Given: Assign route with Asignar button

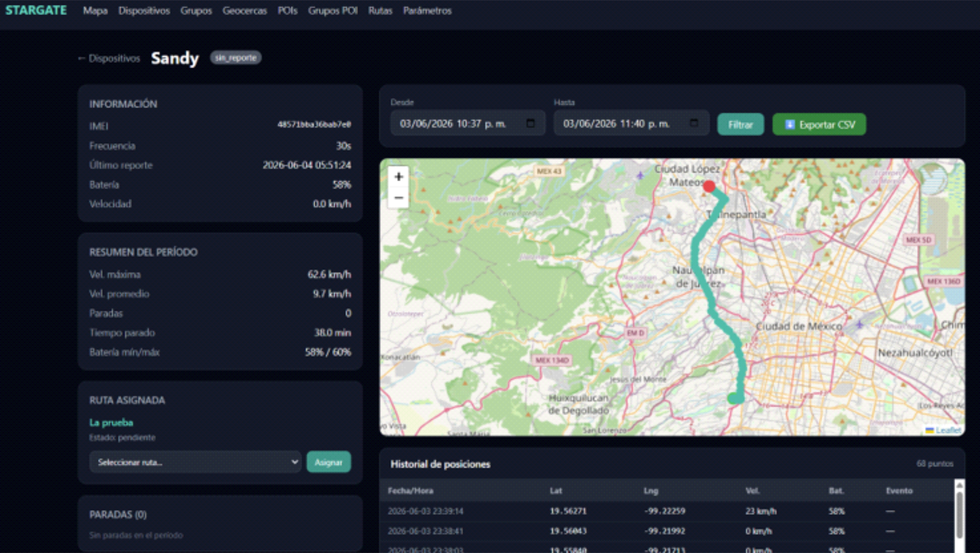Looking at the screenshot, I should point(329,462).
